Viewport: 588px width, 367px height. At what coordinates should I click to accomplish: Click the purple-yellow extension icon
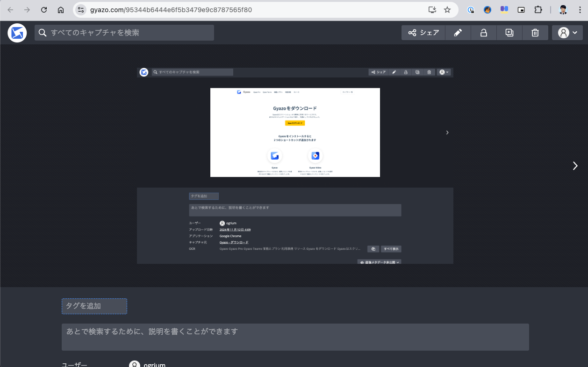[x=504, y=10]
